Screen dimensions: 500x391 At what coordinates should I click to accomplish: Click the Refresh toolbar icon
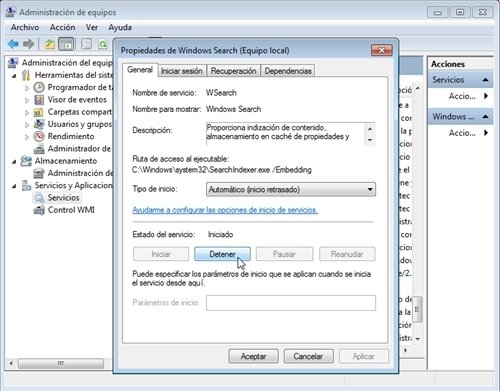103,44
